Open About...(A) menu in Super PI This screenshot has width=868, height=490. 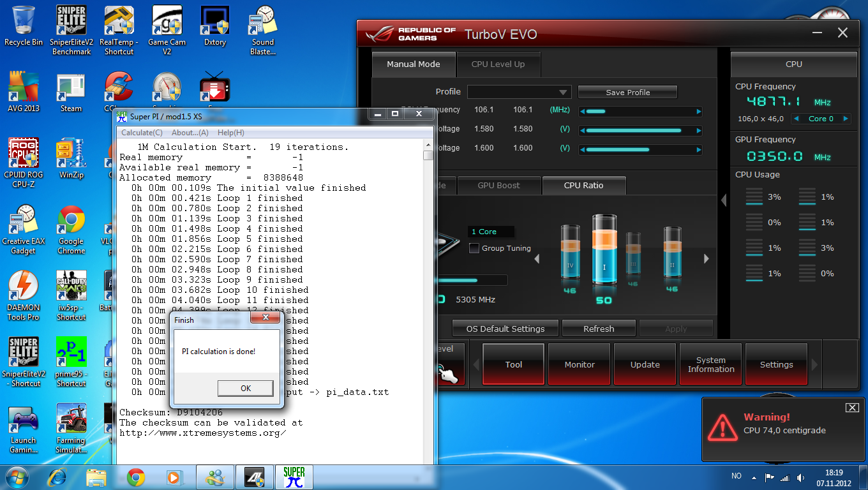point(190,133)
